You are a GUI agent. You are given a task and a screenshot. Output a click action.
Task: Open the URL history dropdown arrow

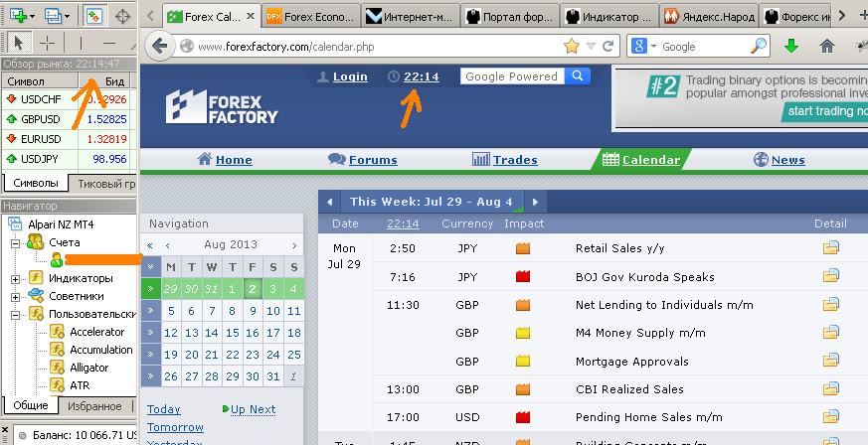[x=591, y=47]
